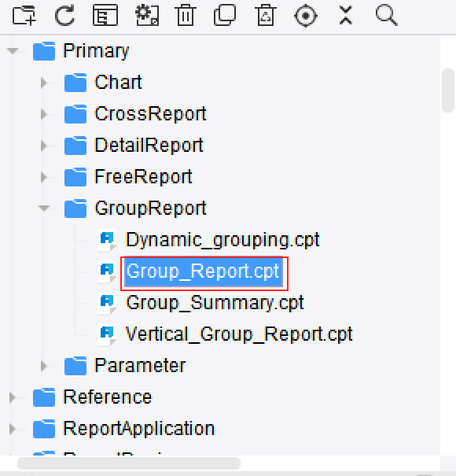Click the GroupReport folder icon

pos(75,208)
